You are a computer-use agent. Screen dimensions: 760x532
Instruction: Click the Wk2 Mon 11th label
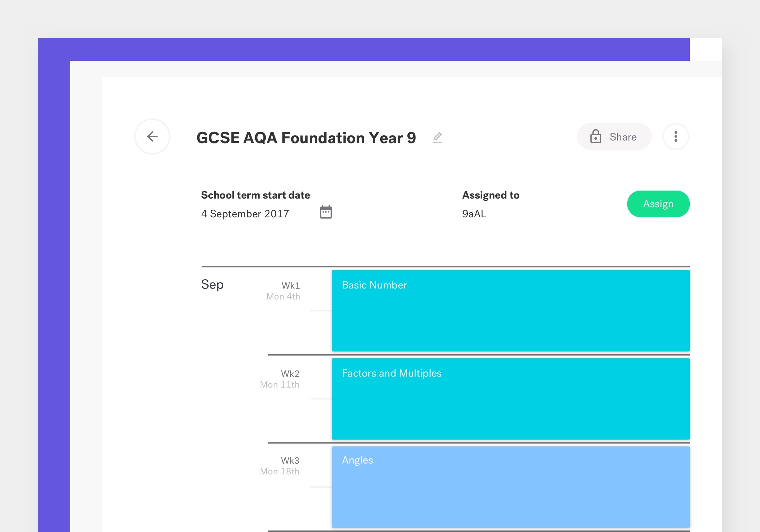(x=280, y=379)
